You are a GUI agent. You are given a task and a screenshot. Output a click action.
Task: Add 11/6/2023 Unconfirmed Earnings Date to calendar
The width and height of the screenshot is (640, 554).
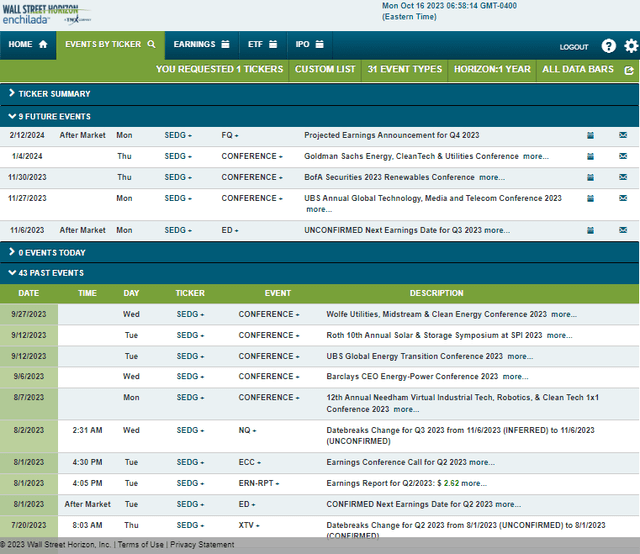(x=590, y=230)
